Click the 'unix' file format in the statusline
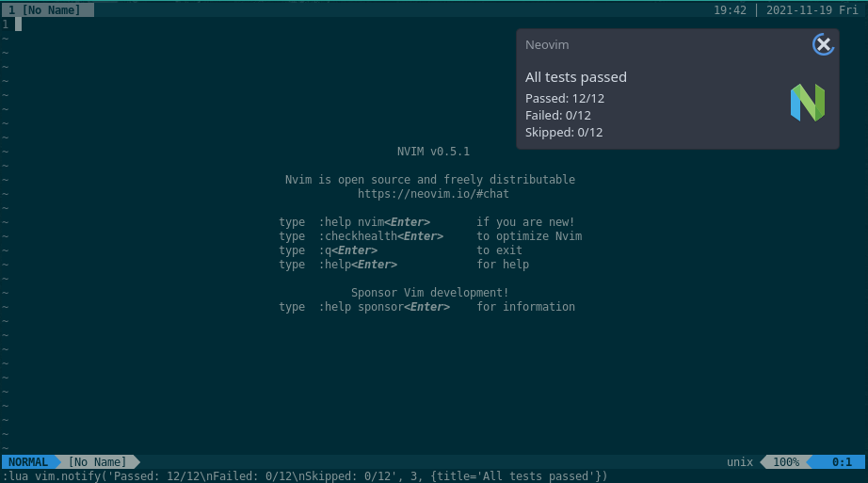Image resolution: width=868 pixels, height=483 pixels. tap(740, 462)
